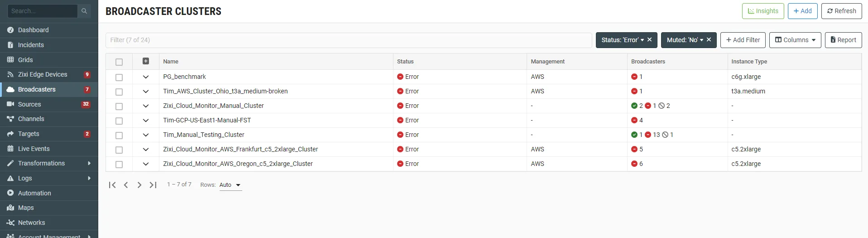Toggle the select-all checkbox in table header
868x238 pixels.
point(119,62)
